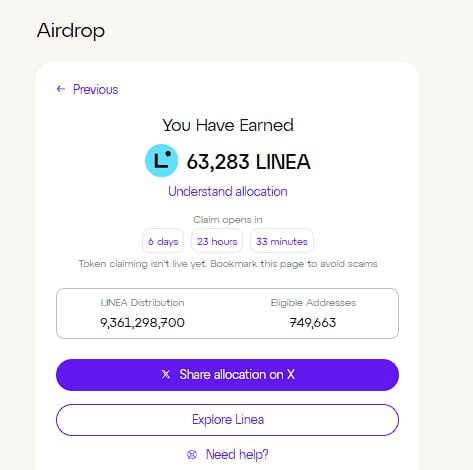This screenshot has width=473, height=470.
Task: Click the LINEA Distribution label
Action: point(142,303)
